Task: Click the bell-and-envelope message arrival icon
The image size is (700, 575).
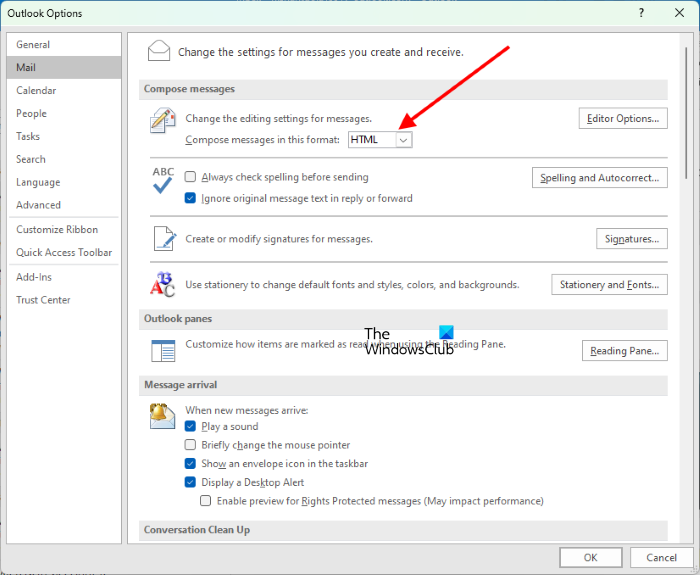Action: pos(162,416)
